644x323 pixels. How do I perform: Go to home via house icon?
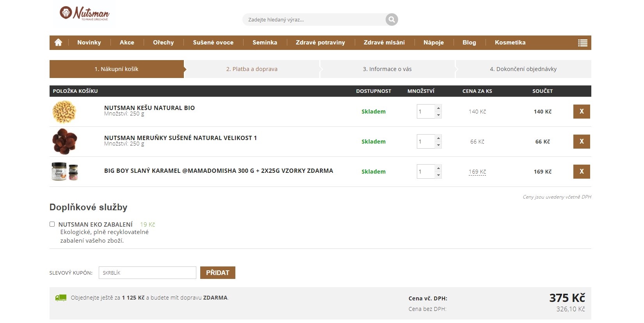click(x=59, y=43)
